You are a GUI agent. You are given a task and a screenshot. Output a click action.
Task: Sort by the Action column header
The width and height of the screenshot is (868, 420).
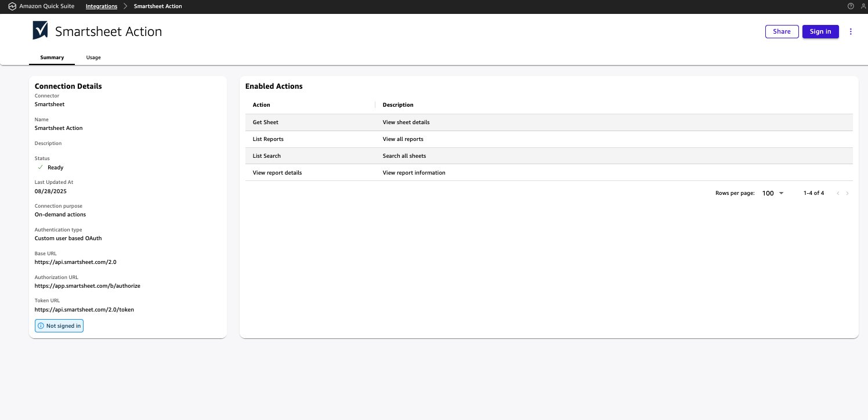click(262, 105)
